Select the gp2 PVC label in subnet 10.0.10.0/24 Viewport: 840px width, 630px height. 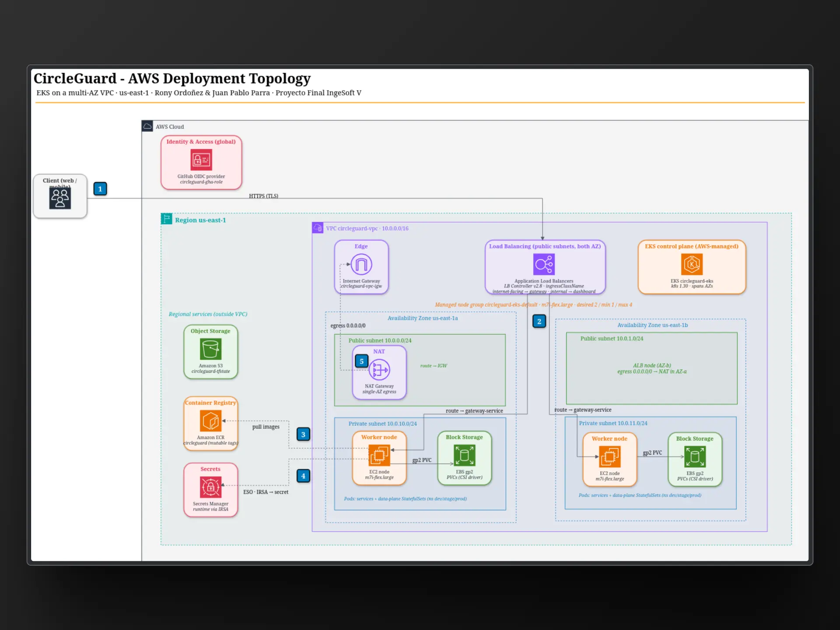[x=422, y=460]
